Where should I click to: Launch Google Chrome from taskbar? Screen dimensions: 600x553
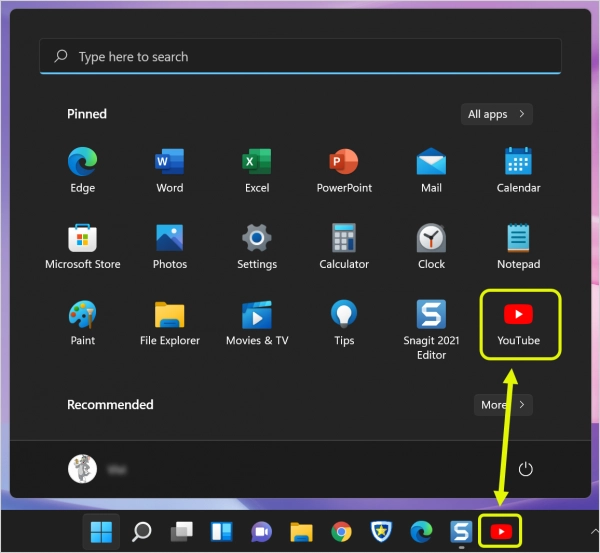[341, 532]
